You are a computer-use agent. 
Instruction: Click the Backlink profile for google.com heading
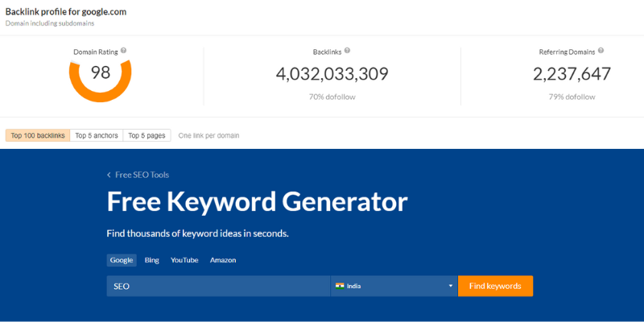(66, 12)
